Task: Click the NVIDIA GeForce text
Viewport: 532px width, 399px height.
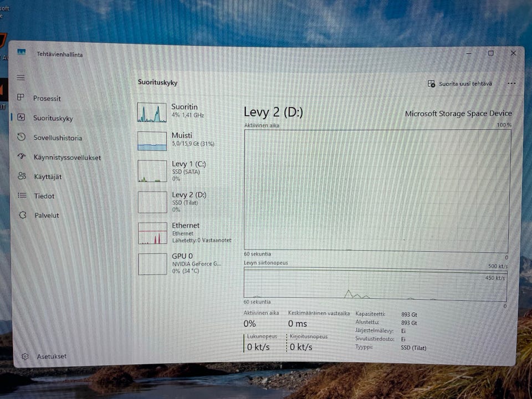Action: pyautogui.click(x=196, y=264)
